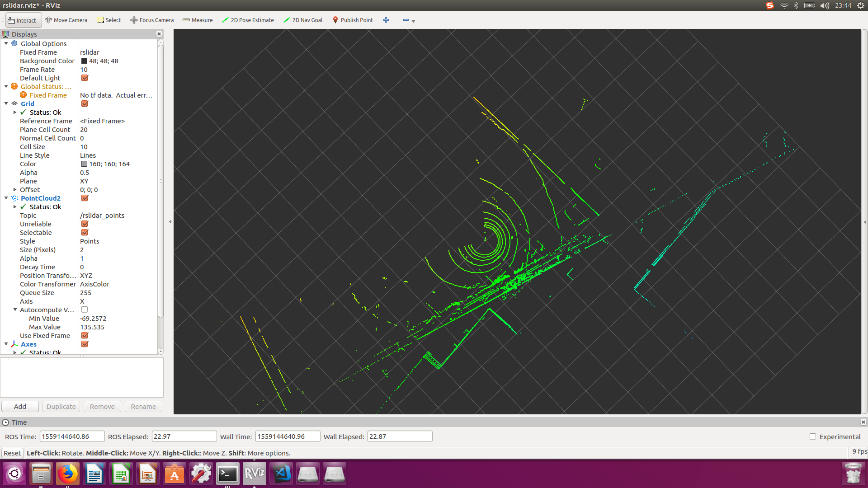Expand the Offset property

click(x=15, y=190)
